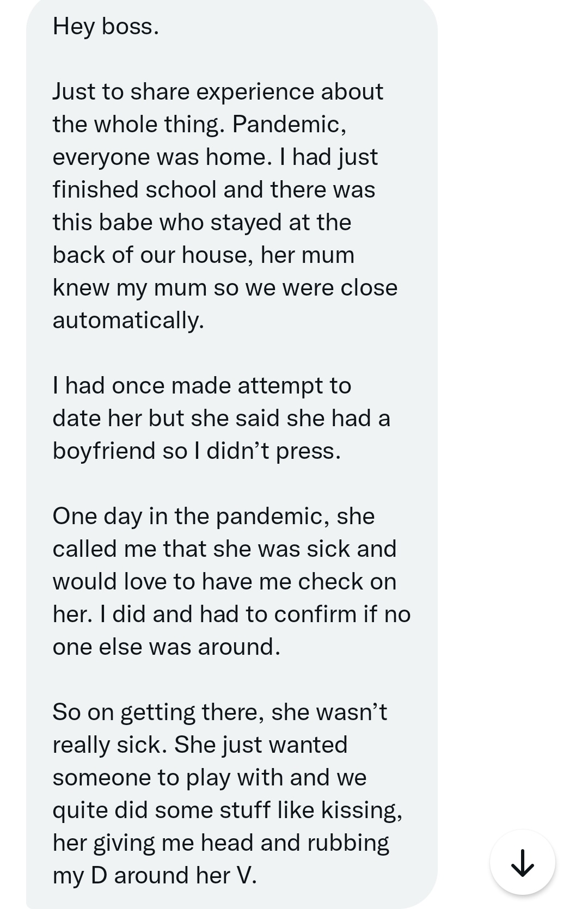Screen dimensions: 588x909
Task: Tap the line 'one else was around.'
Action: (x=167, y=647)
